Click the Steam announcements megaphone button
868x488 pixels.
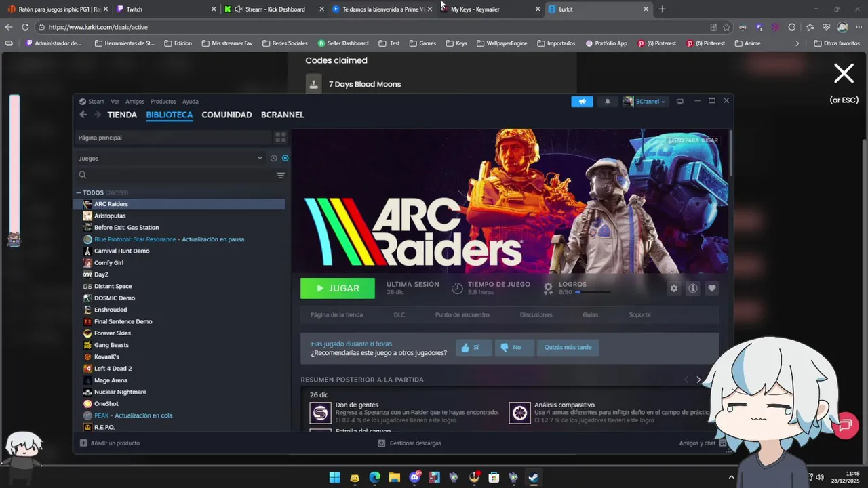pyautogui.click(x=582, y=102)
